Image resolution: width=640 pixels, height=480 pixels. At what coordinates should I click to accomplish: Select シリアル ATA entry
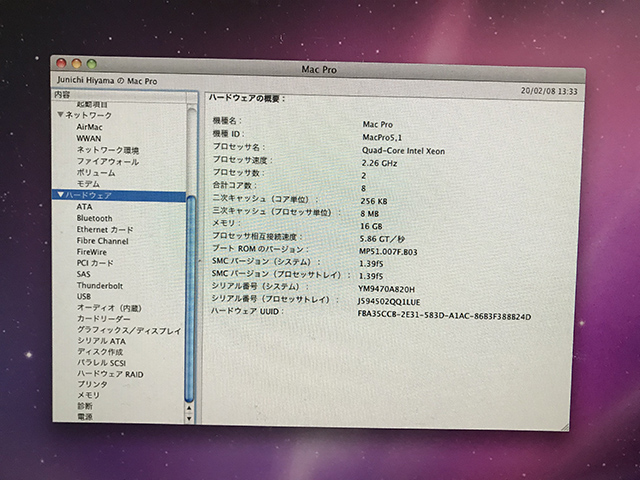click(102, 341)
